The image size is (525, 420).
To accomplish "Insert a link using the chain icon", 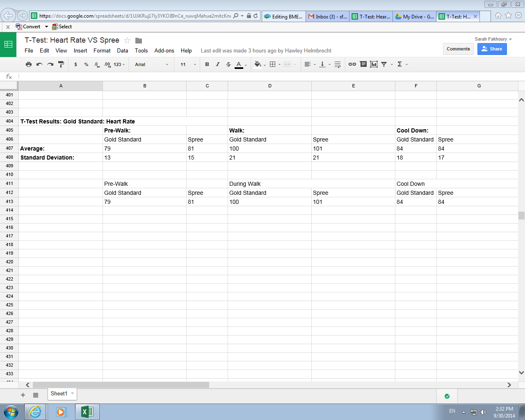I will point(352,64).
